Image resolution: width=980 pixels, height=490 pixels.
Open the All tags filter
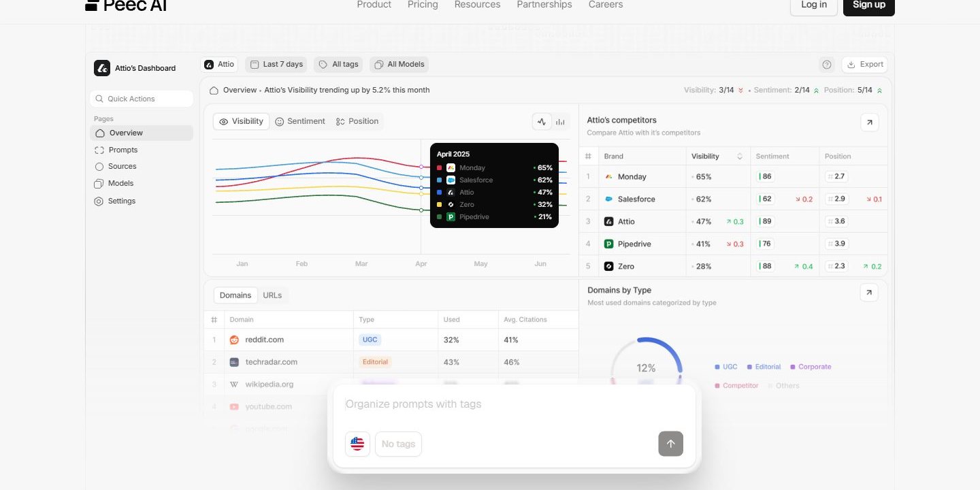coord(338,65)
